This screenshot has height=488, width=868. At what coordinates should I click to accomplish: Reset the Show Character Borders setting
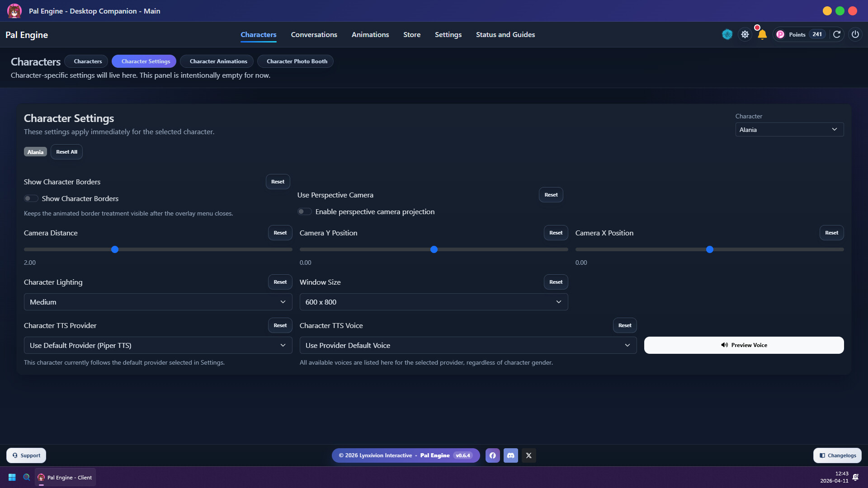coord(278,182)
